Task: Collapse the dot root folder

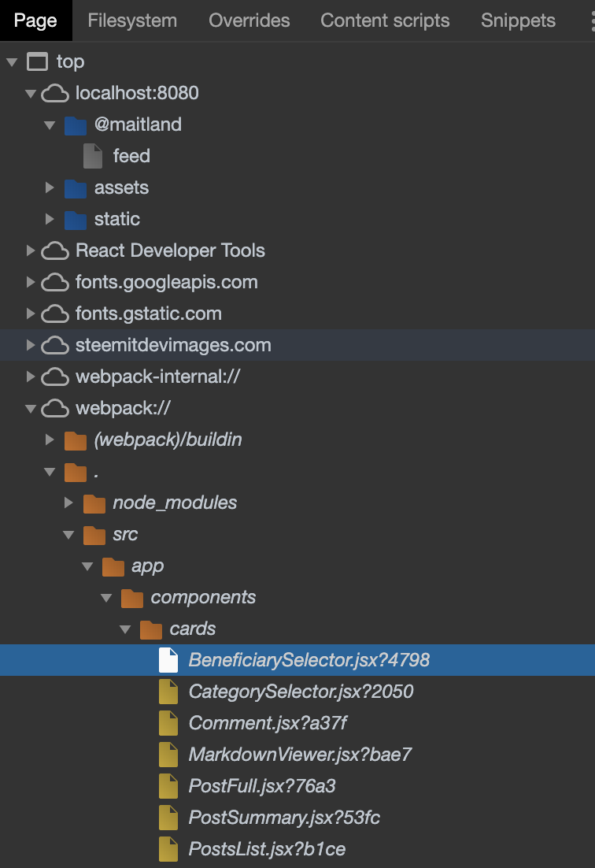Action: (x=50, y=472)
